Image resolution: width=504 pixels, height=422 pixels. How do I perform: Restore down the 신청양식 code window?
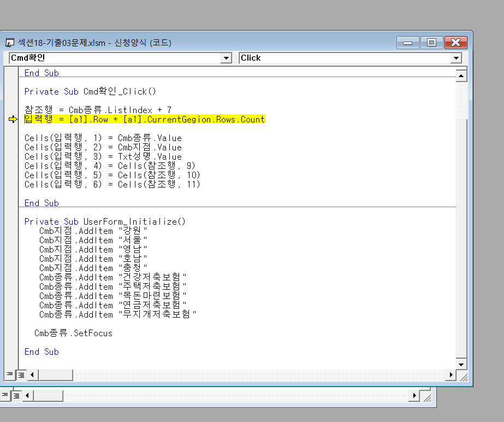pyautogui.click(x=431, y=43)
